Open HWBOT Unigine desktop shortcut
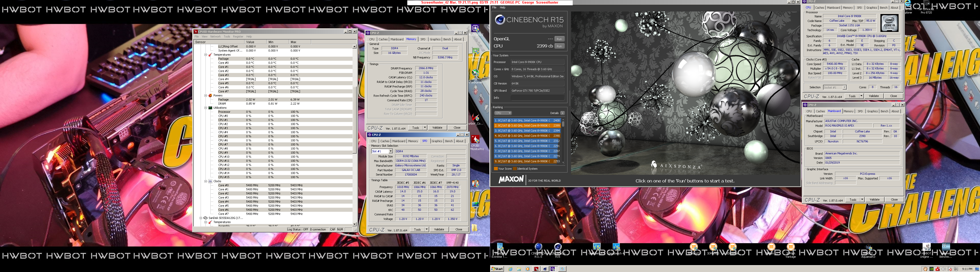Screen dimensions: 980x272 click(926, 251)
